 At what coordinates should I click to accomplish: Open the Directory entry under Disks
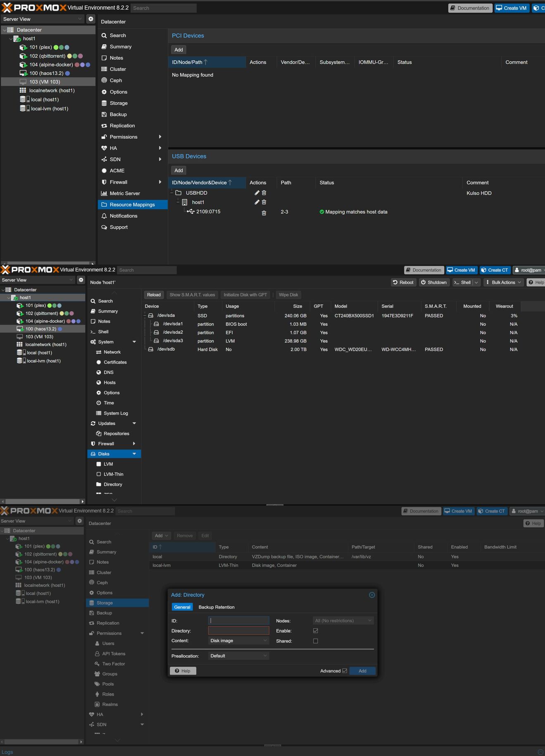point(113,484)
